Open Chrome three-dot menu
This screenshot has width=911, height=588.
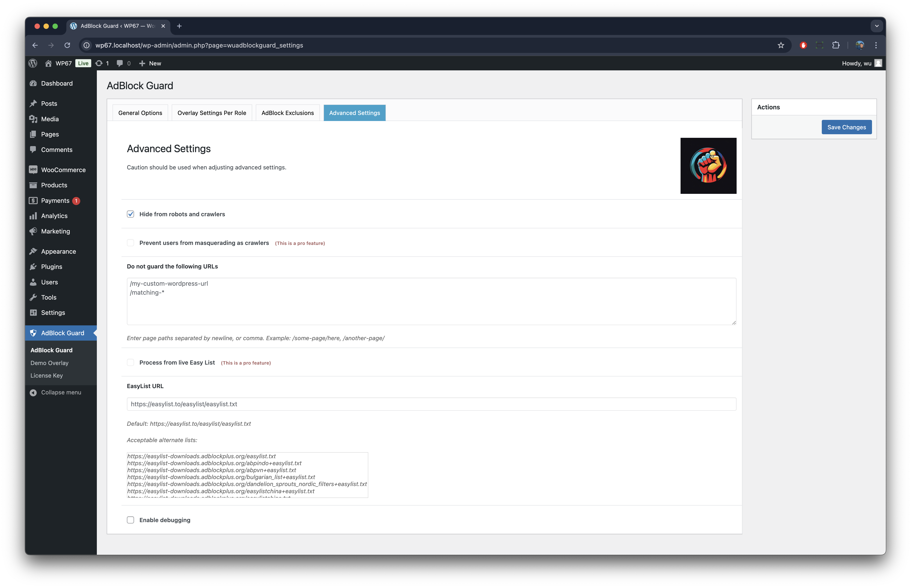(x=876, y=45)
